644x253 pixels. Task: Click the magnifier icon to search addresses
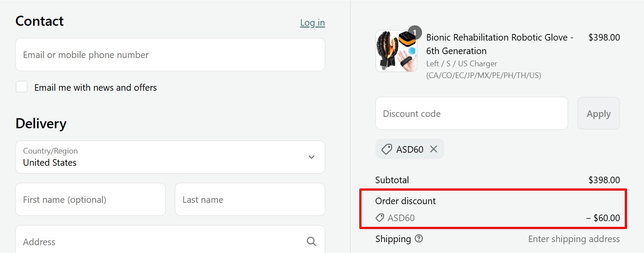click(x=311, y=241)
